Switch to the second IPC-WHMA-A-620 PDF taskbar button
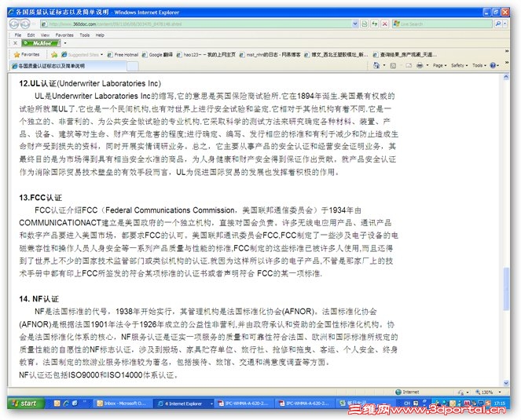The width and height of the screenshot is (521, 420). [x=306, y=403]
